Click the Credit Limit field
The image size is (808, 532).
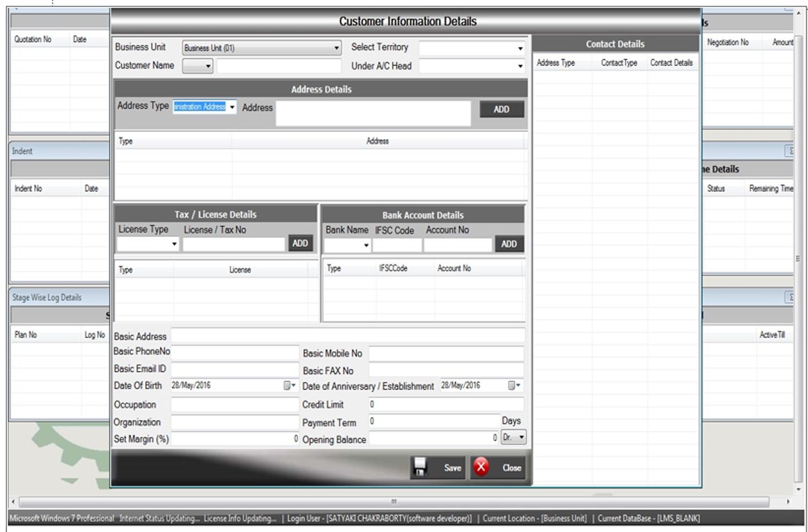[446, 404]
